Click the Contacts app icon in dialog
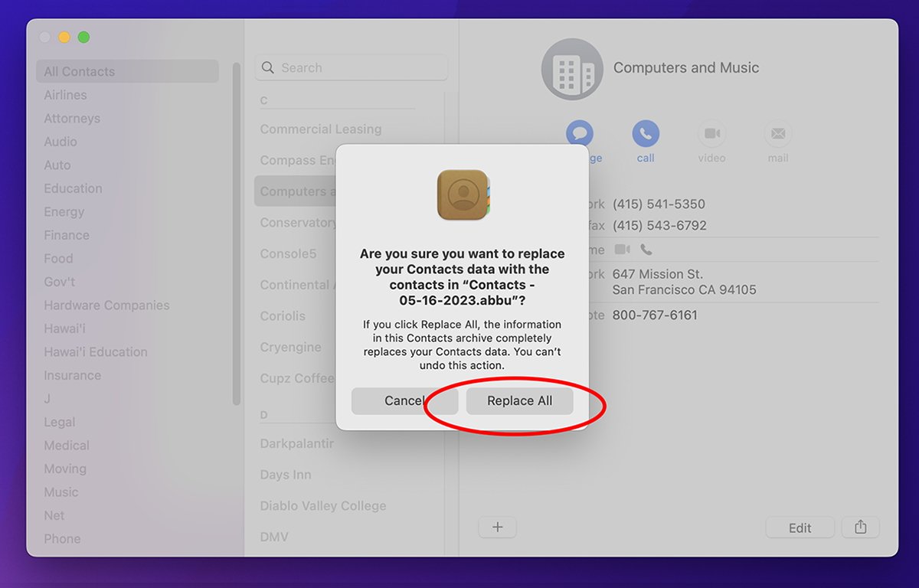This screenshot has height=588, width=919. [x=463, y=194]
